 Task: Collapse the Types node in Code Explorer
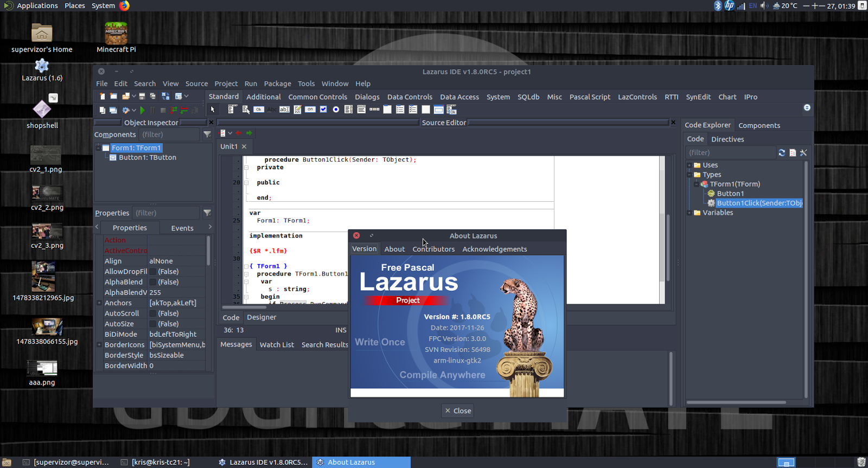click(x=690, y=175)
